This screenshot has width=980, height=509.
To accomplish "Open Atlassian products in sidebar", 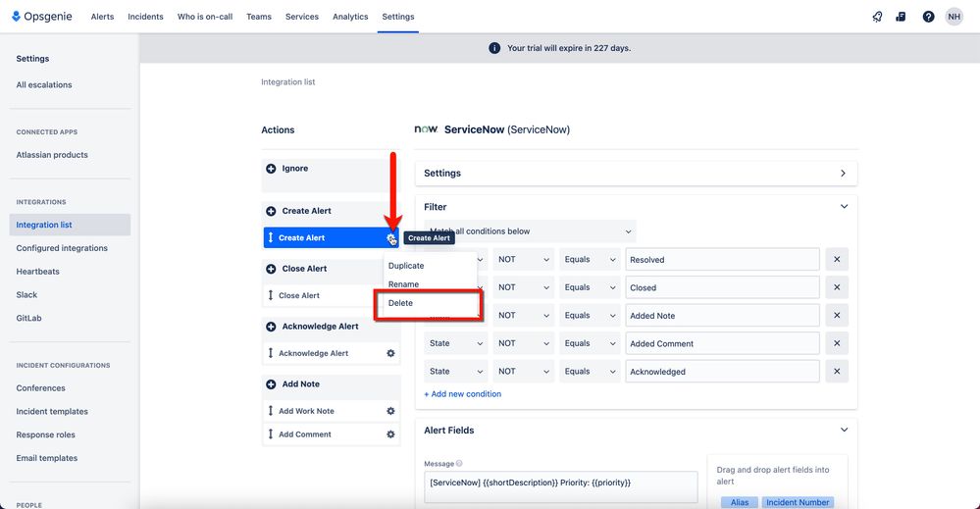I will point(52,155).
